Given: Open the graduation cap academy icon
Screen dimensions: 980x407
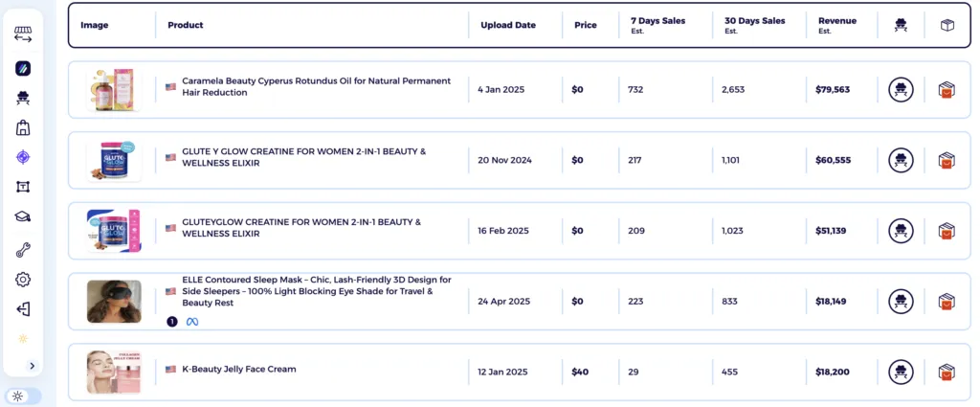Looking at the screenshot, I should (23, 216).
